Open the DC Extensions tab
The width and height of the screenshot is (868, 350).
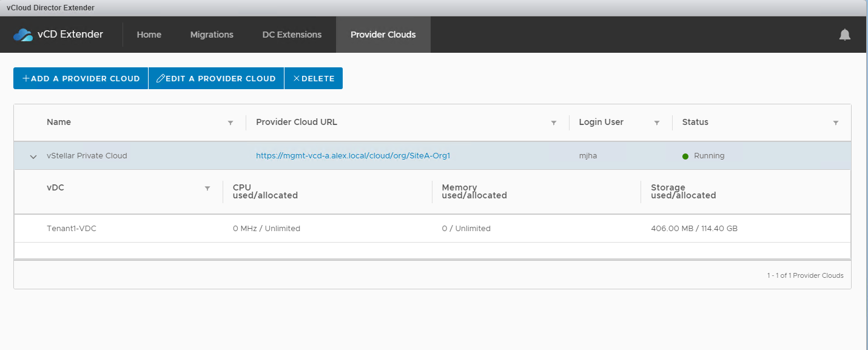(x=292, y=35)
